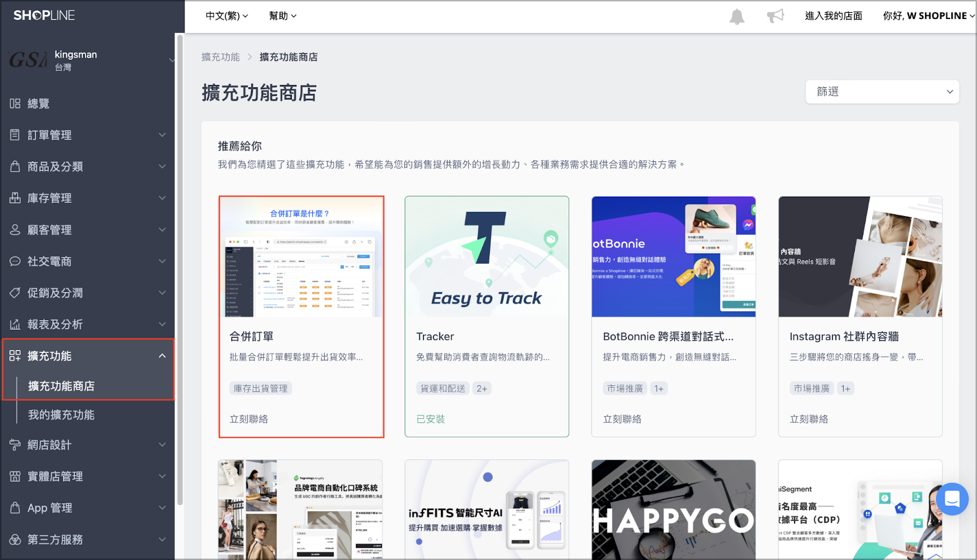Click the 總覽 dashboard icon

(15, 104)
